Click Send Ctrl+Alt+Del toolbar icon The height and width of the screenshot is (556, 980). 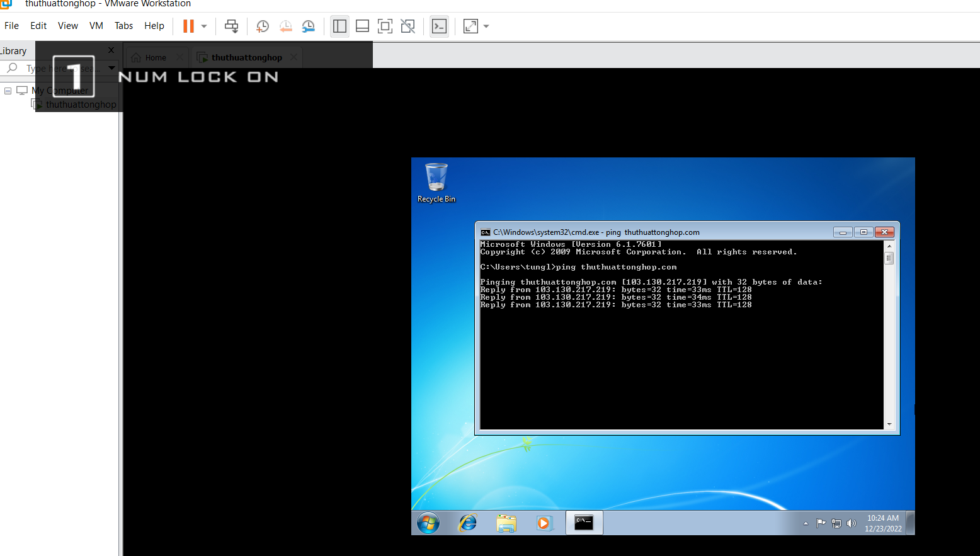pyautogui.click(x=232, y=26)
